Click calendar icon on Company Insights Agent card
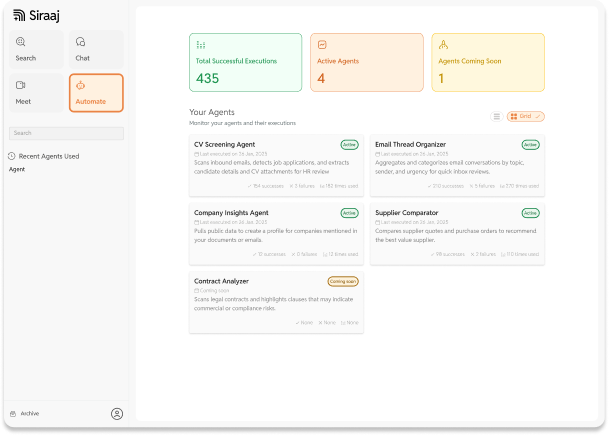Image resolution: width=609 pixels, height=436 pixels. point(197,222)
